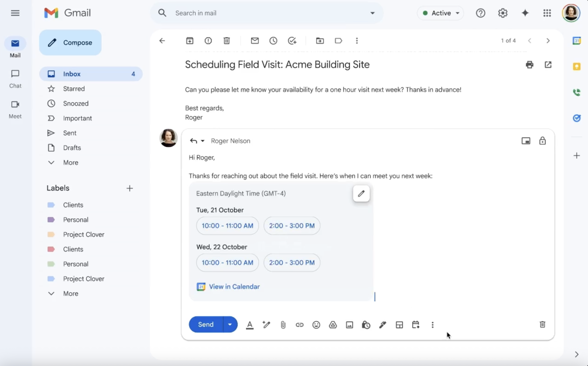
Task: Toggle the main menu hamburger button
Action: [x=15, y=13]
